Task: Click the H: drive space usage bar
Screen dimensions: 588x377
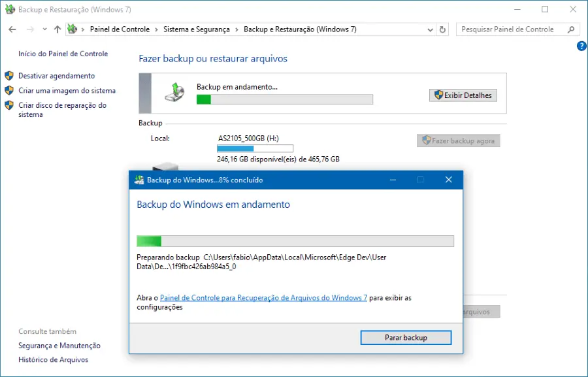Action: point(255,148)
